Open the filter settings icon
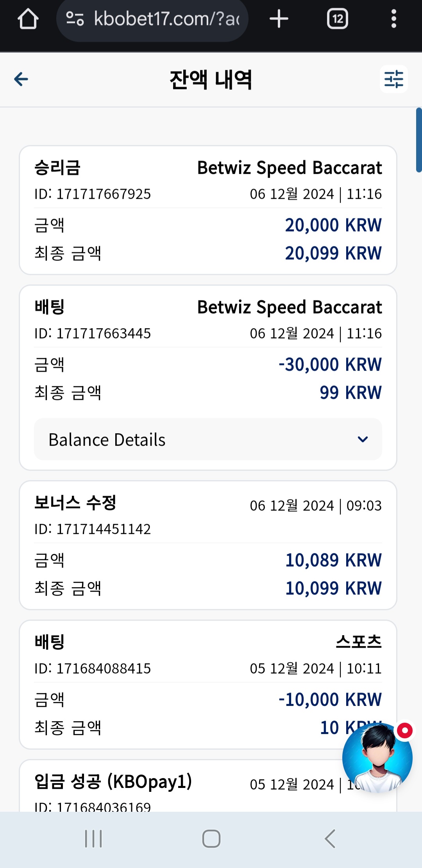Image resolution: width=422 pixels, height=868 pixels. tap(394, 79)
